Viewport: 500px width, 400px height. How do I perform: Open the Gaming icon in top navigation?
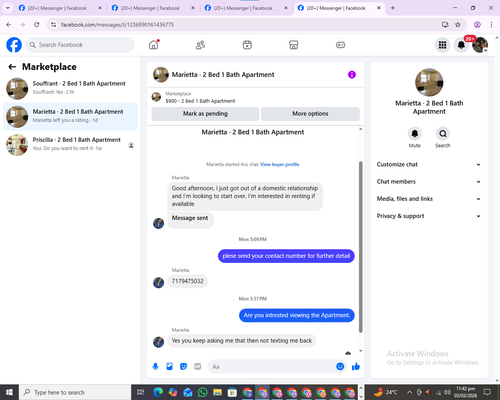340,45
